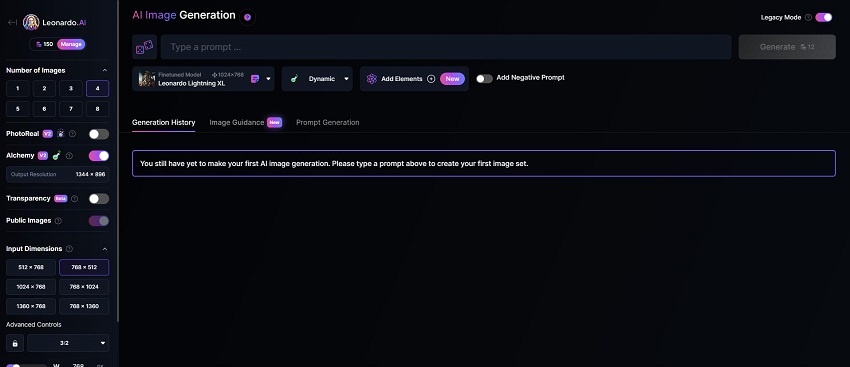This screenshot has height=367, width=850.
Task: Click the token count icon showing 150
Action: click(38, 44)
